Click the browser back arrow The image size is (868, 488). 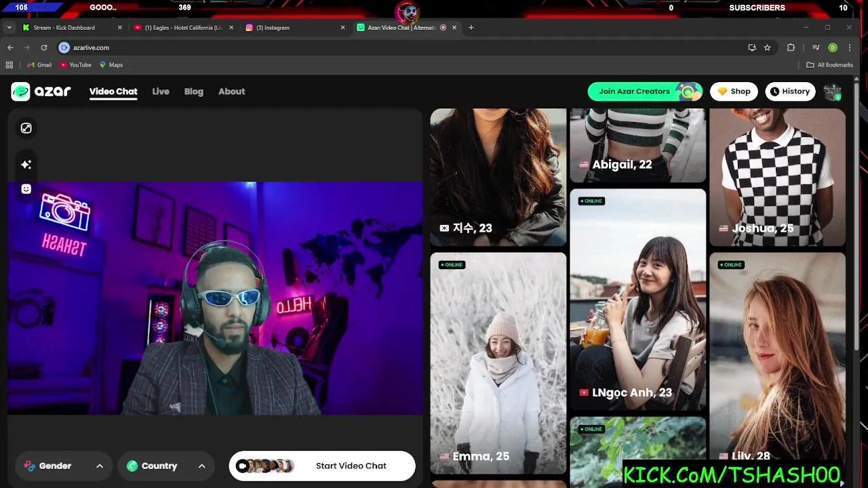pos(10,47)
